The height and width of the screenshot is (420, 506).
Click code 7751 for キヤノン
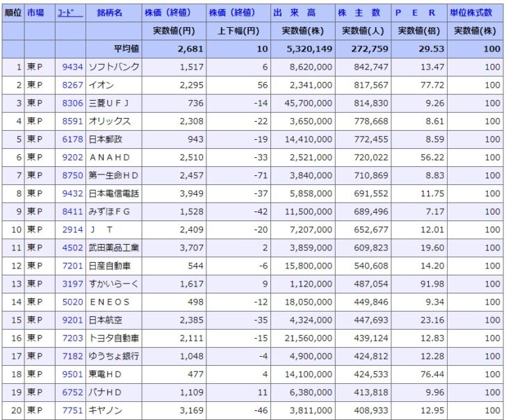(x=73, y=410)
